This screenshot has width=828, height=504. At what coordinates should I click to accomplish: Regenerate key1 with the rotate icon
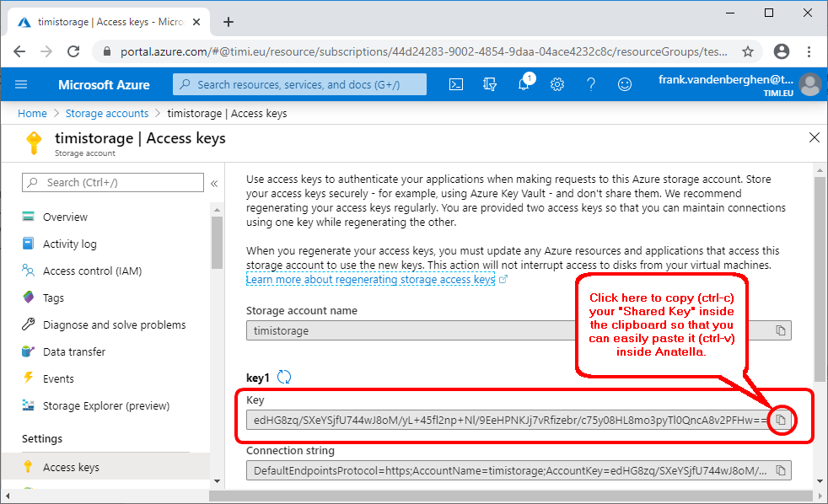(x=284, y=377)
